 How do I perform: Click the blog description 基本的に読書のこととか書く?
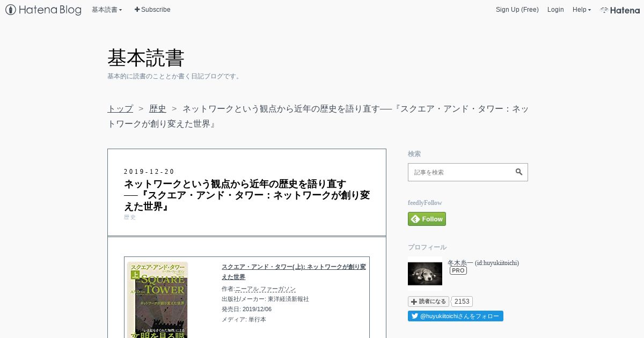[174, 76]
